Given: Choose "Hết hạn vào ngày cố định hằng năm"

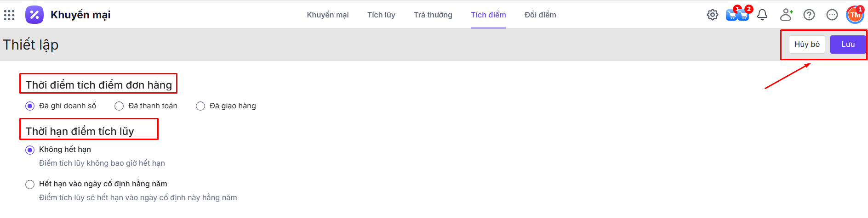Looking at the screenshot, I should click(x=30, y=184).
